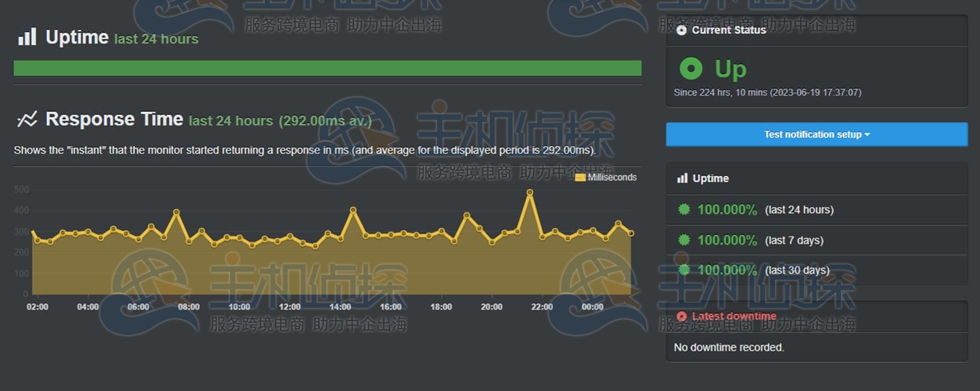This screenshot has width=980, height=391.
Task: Click the green badge beside last 24 hours
Action: [x=684, y=210]
